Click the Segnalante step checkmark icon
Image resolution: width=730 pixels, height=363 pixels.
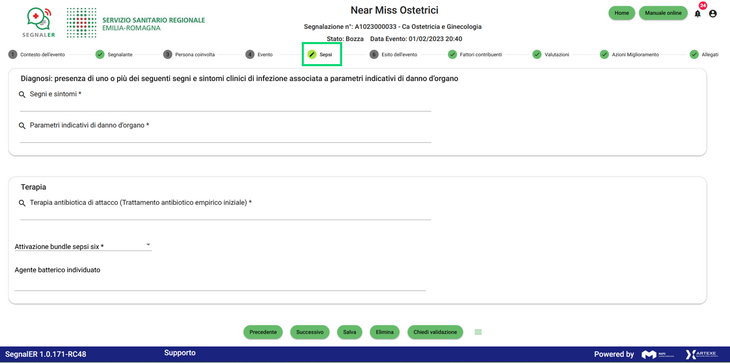click(100, 54)
